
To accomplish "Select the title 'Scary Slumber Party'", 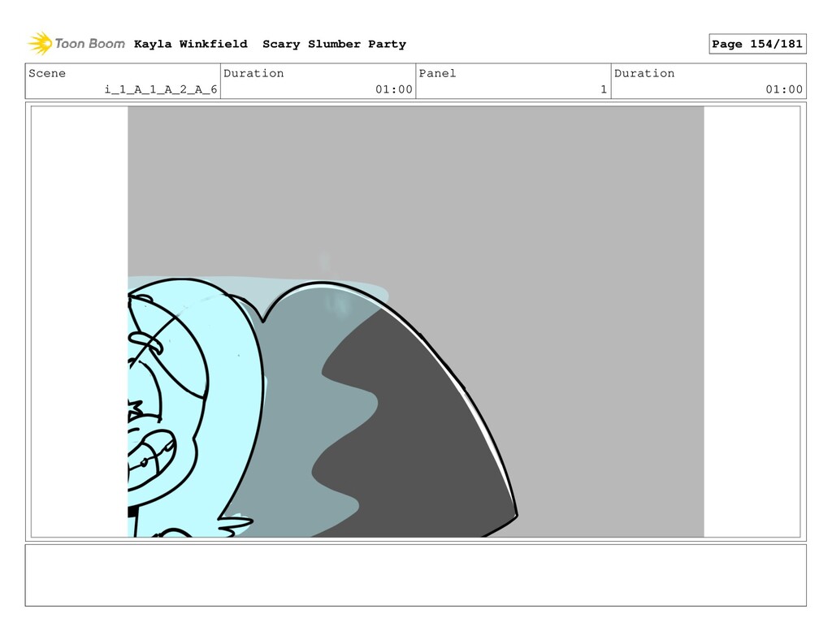I will click(334, 44).
